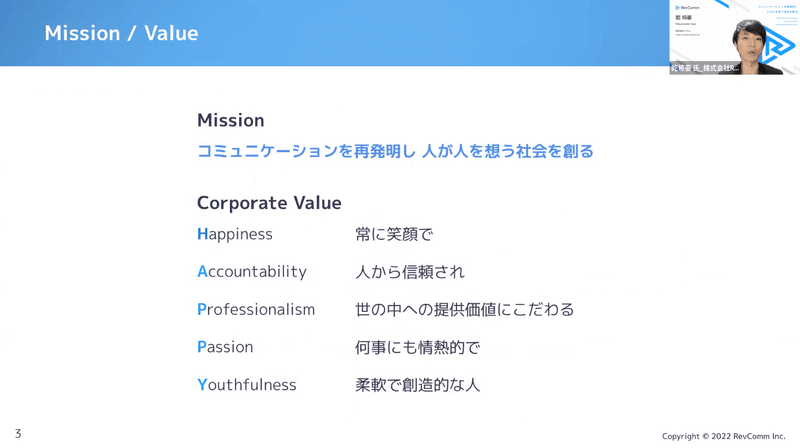800x448 pixels.
Task: Click the Corporate Value heading
Action: coord(269,203)
